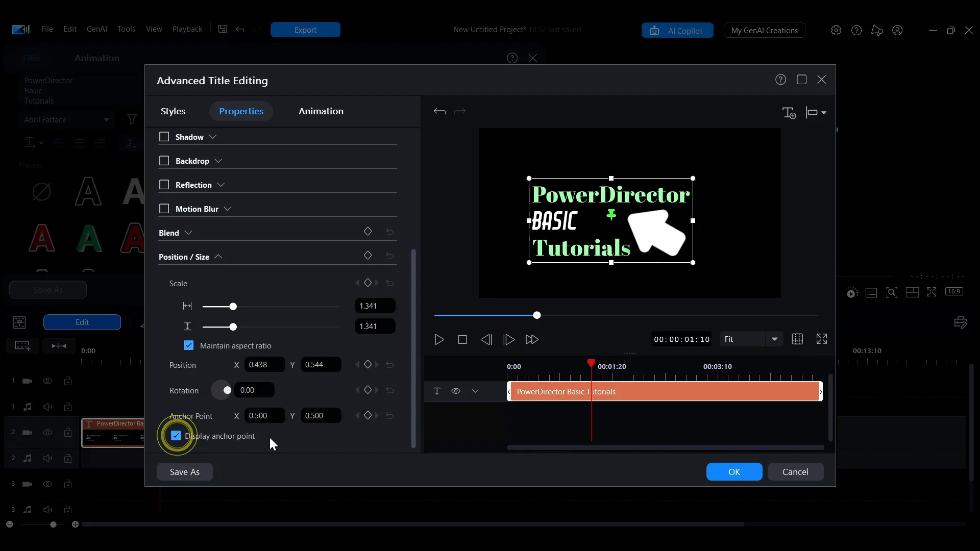This screenshot has height=551, width=980.
Task: Add a Blend keyframe
Action: 367,232
